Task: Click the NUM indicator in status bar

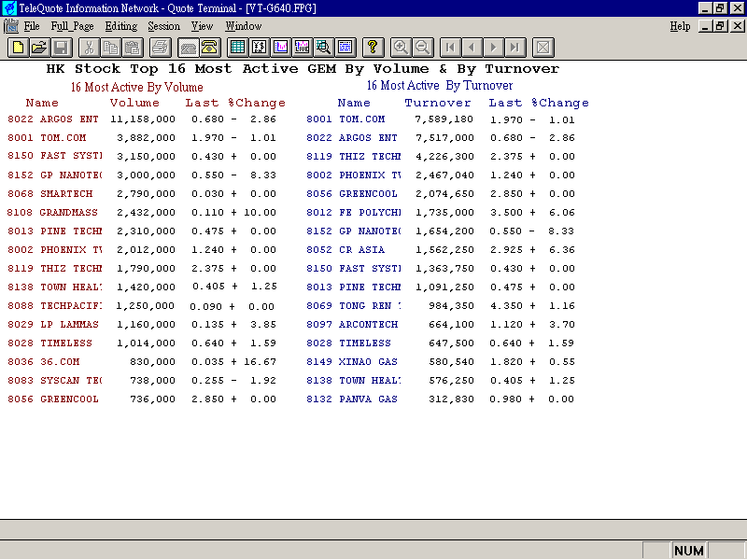Action: point(689,551)
